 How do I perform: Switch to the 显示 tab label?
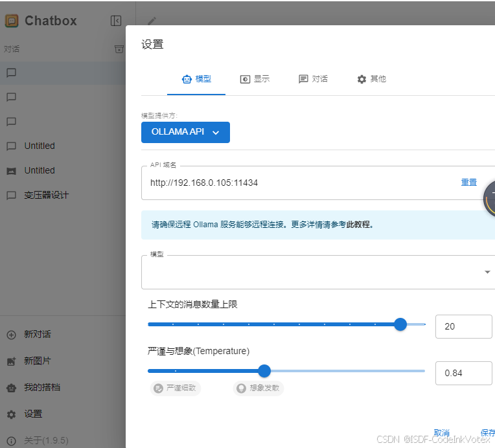pos(262,79)
